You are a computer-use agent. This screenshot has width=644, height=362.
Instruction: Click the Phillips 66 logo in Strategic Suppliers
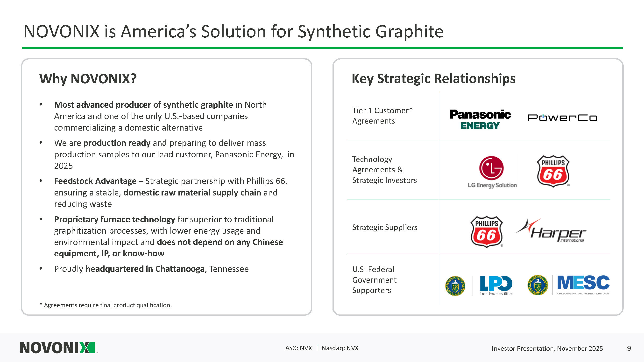pyautogui.click(x=487, y=232)
